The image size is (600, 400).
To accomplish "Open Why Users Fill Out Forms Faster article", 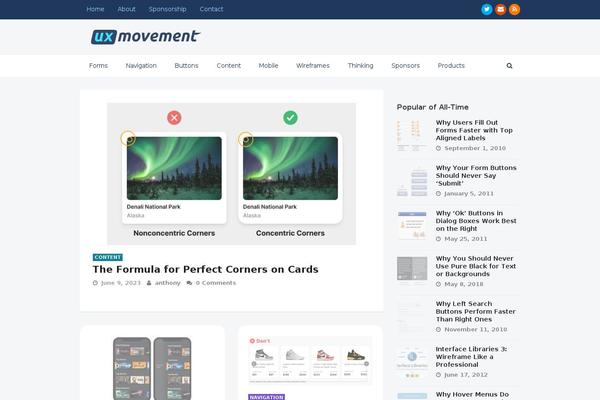I will pyautogui.click(x=474, y=130).
